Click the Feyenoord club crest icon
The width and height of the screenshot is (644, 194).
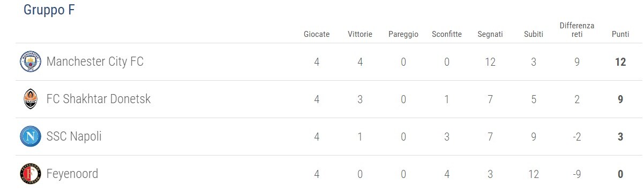(31, 174)
